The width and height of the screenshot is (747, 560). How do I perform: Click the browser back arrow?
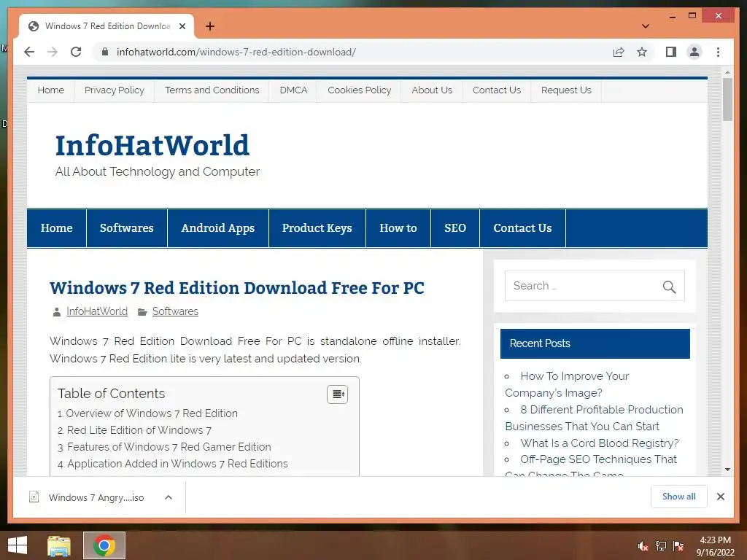click(29, 52)
